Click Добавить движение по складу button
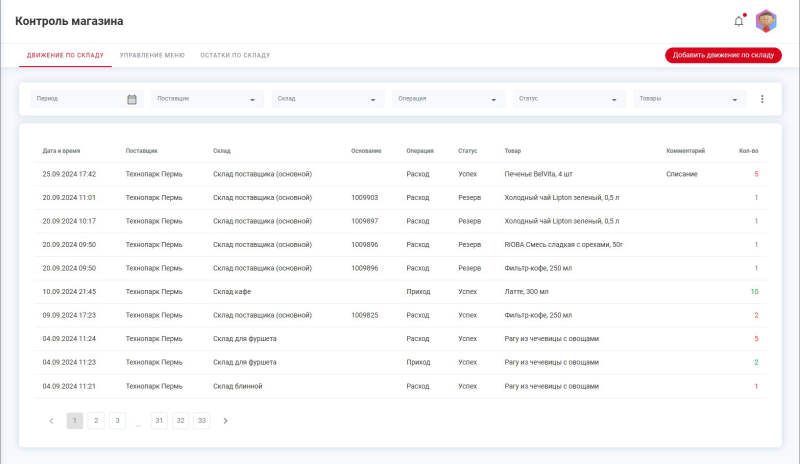800x464 pixels. point(723,55)
